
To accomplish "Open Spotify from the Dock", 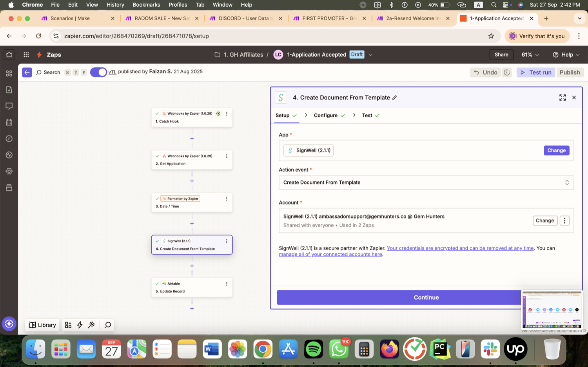I will click(313, 349).
